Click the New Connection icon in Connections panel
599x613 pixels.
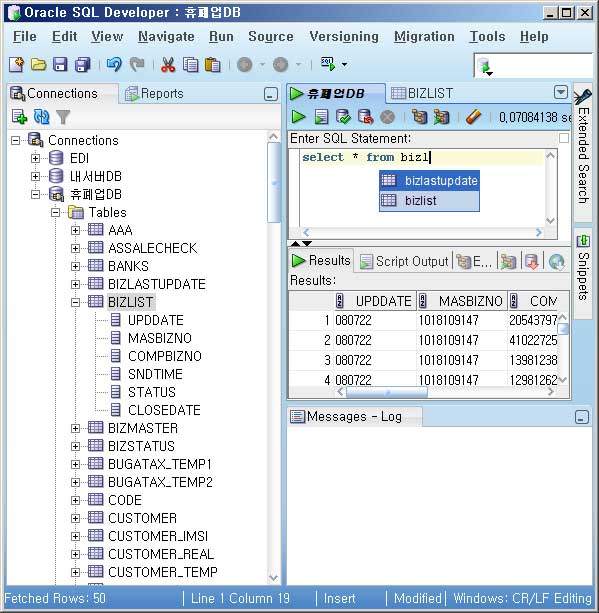pos(19,117)
